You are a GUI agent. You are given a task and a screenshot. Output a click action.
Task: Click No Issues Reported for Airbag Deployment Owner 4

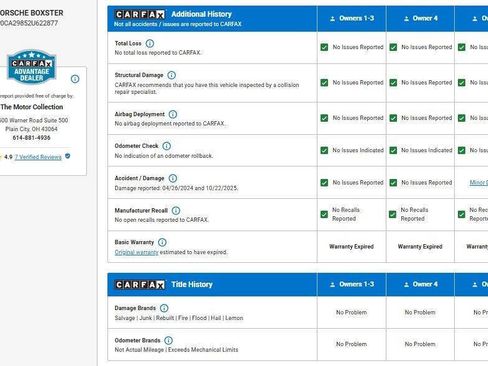[427, 118]
